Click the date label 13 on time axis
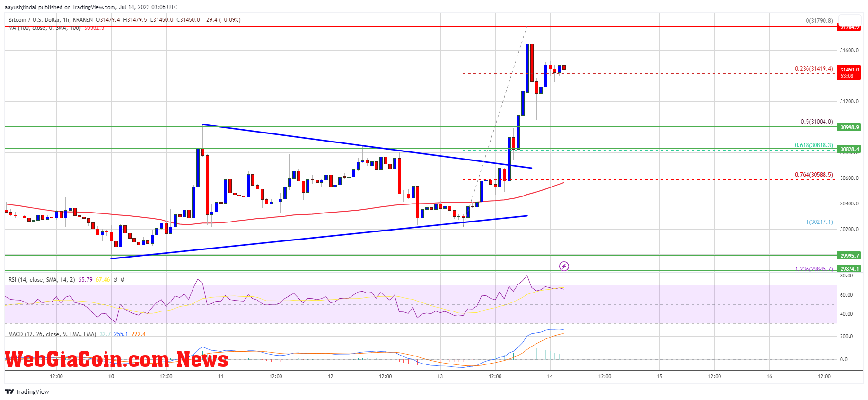This screenshot has height=400, width=868. click(x=440, y=376)
